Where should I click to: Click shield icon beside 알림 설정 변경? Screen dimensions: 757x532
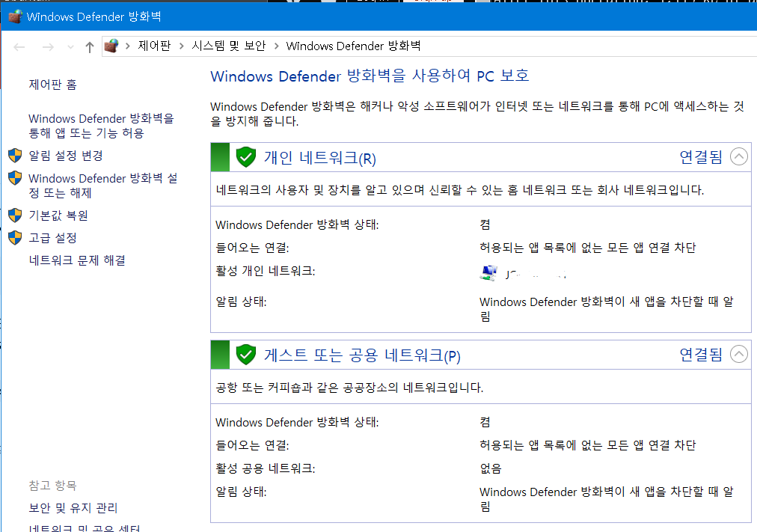[x=15, y=156]
